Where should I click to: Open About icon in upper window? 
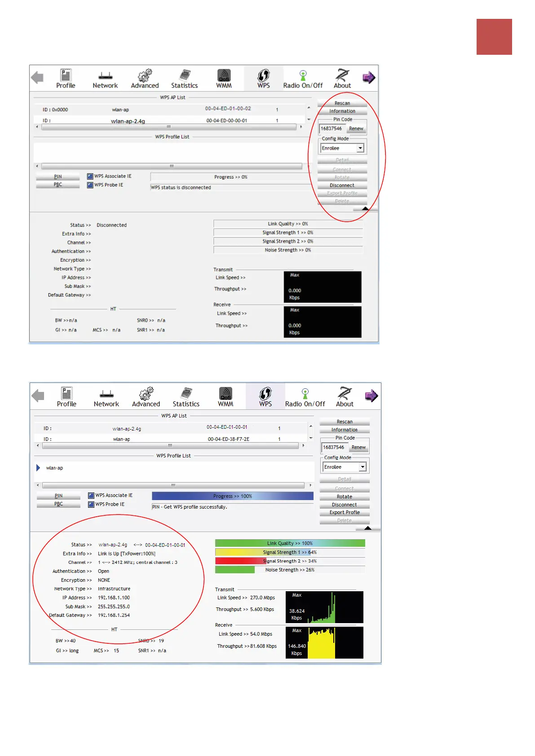coord(342,79)
